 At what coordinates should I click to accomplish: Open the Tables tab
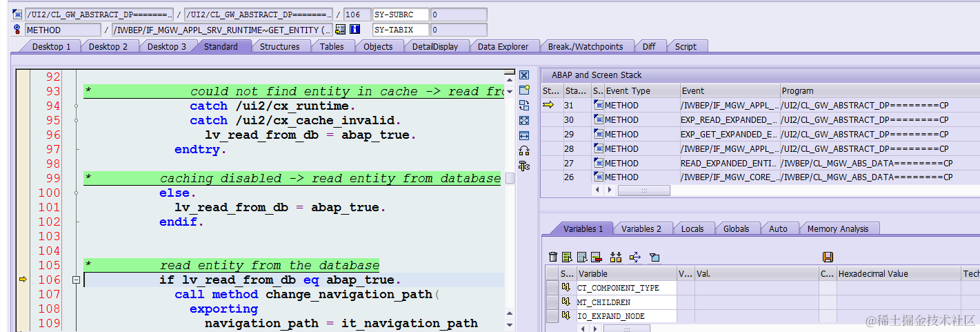[332, 46]
